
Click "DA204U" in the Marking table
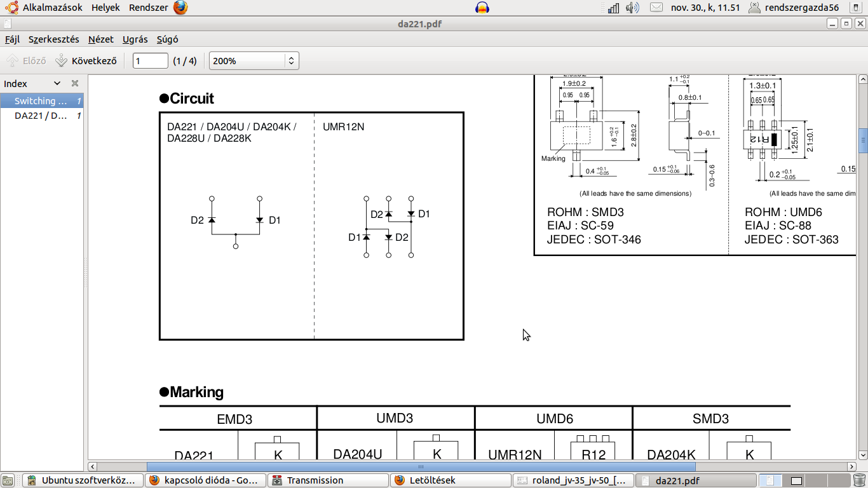358,454
